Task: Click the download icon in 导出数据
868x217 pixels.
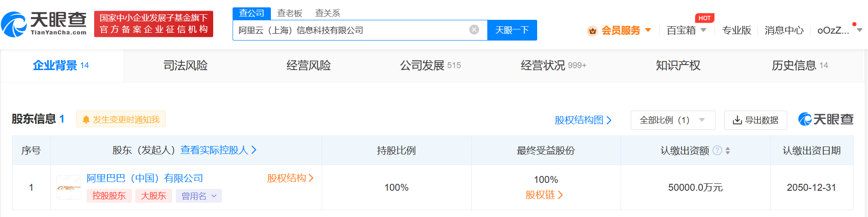Action: coord(737,120)
